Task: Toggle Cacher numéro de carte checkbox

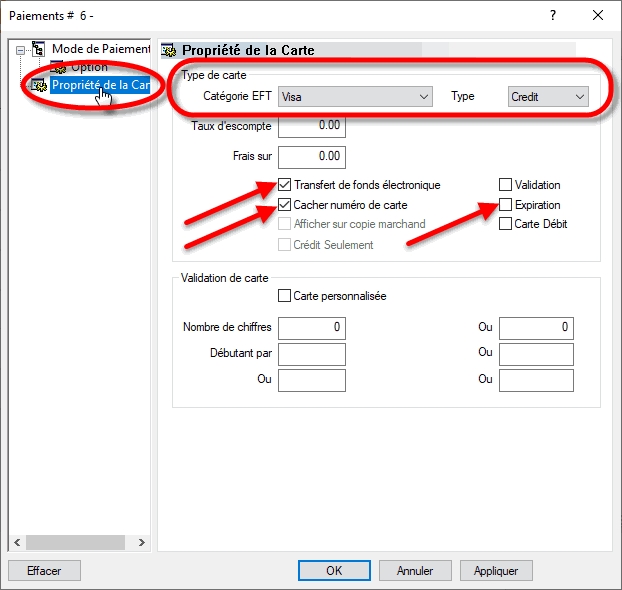Action: [285, 205]
